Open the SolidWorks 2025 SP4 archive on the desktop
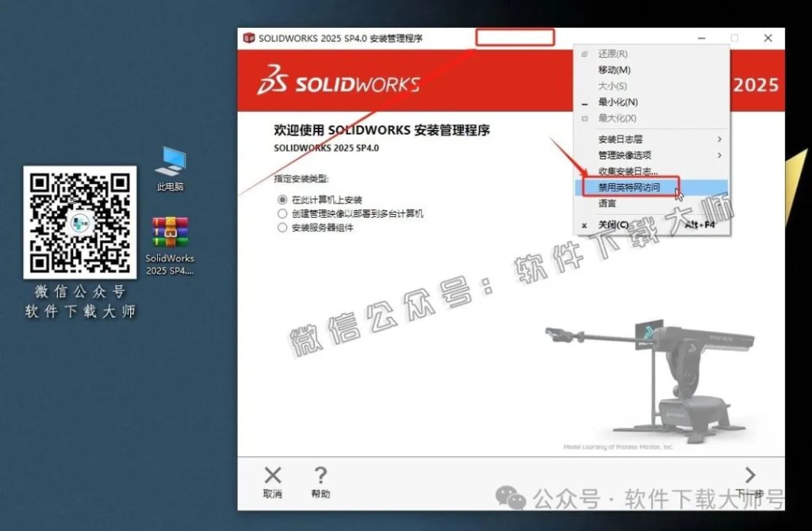The image size is (812, 531). (x=169, y=231)
